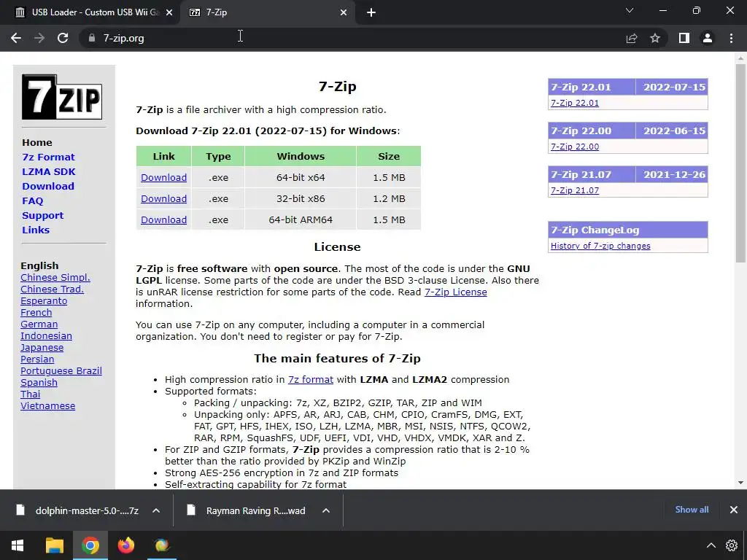Expand options for Rayman Raving download
This screenshot has height=560, width=747.
point(326,510)
